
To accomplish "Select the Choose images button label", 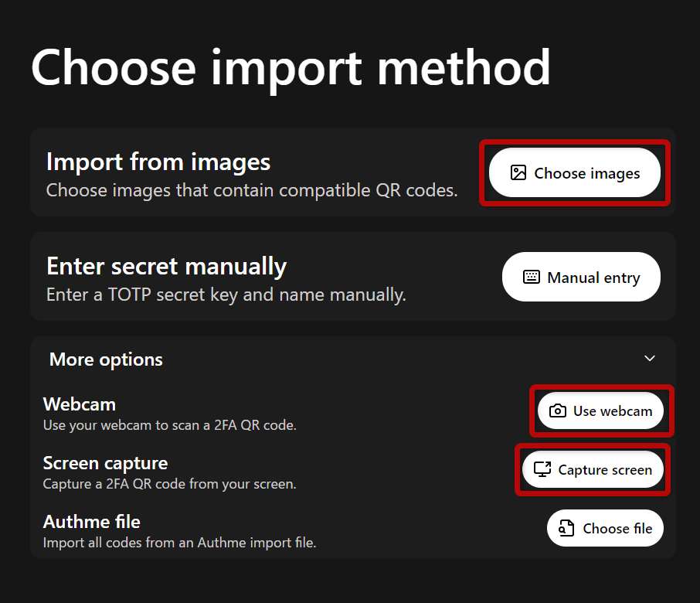I will click(586, 173).
